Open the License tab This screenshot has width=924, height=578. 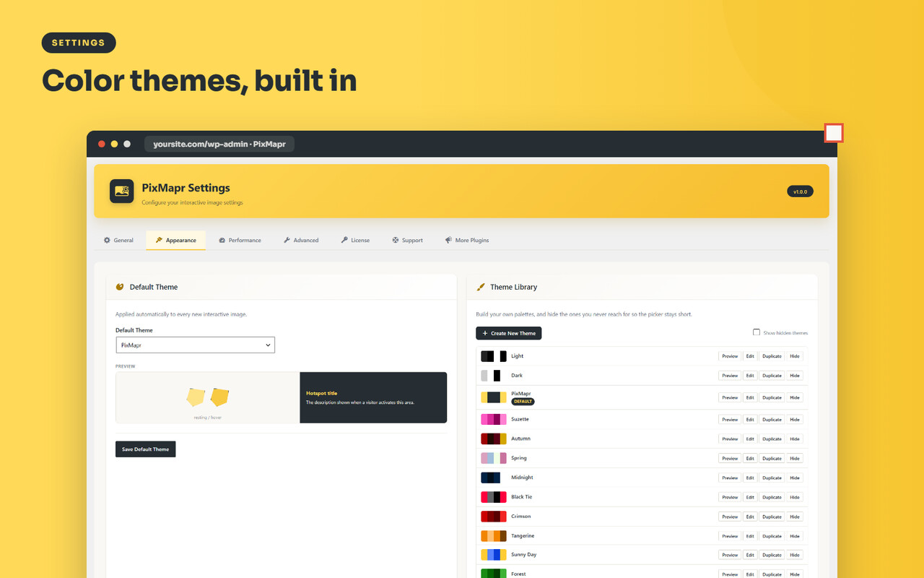[x=355, y=240]
